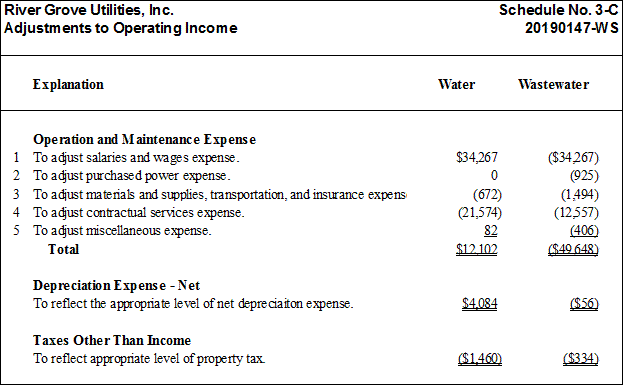Click the Explanation column header
The image size is (624, 386).
point(68,84)
